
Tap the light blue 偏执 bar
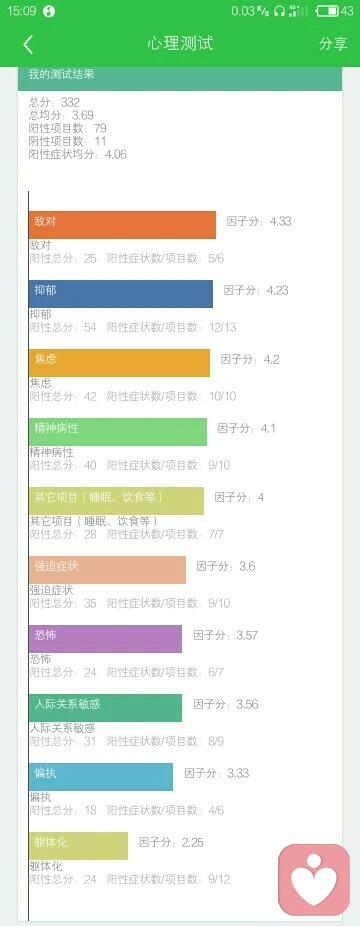pos(101,777)
